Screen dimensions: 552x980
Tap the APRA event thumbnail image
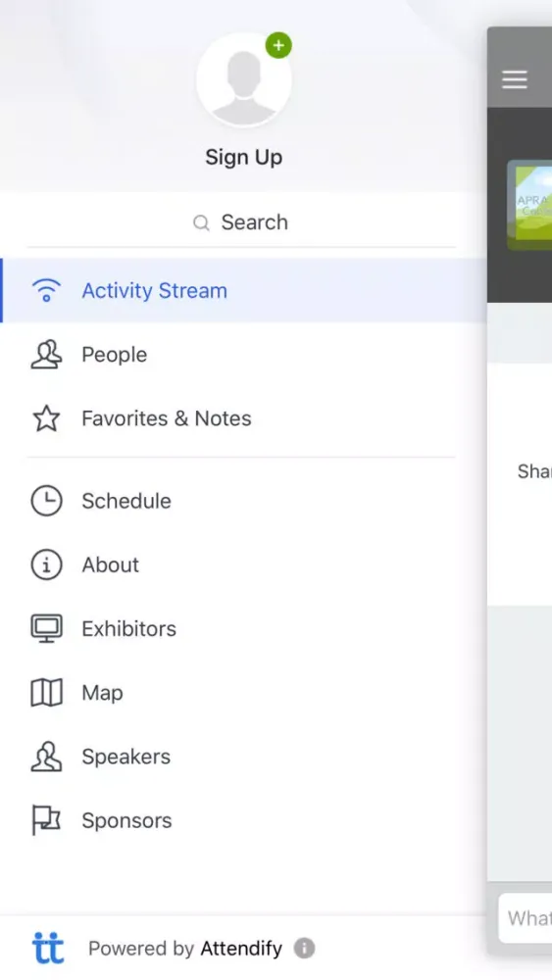point(529,205)
